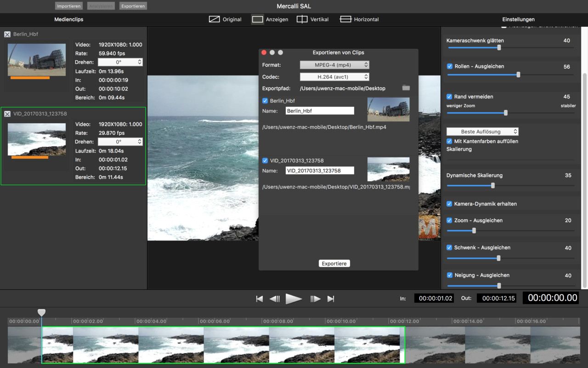Disable Rand vermeiden checkbox
This screenshot has height=368, width=588.
[450, 97]
